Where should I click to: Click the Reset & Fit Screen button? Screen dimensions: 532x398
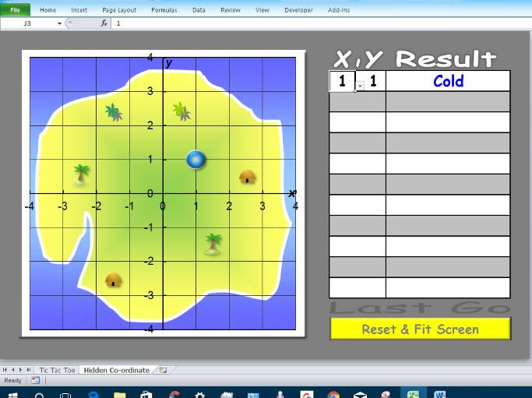click(421, 329)
